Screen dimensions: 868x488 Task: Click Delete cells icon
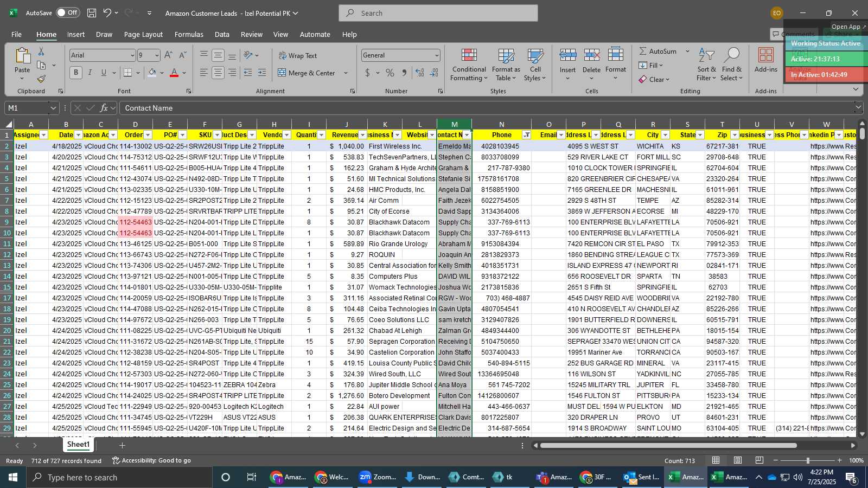(591, 55)
